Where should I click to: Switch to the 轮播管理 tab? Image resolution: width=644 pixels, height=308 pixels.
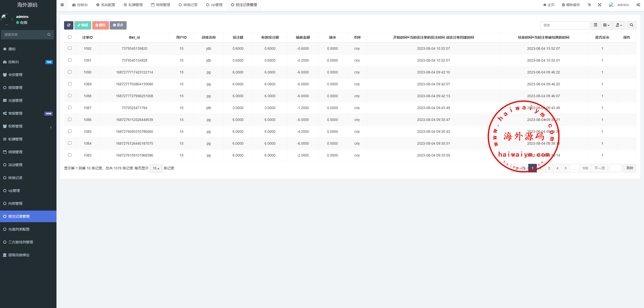(x=133, y=5)
